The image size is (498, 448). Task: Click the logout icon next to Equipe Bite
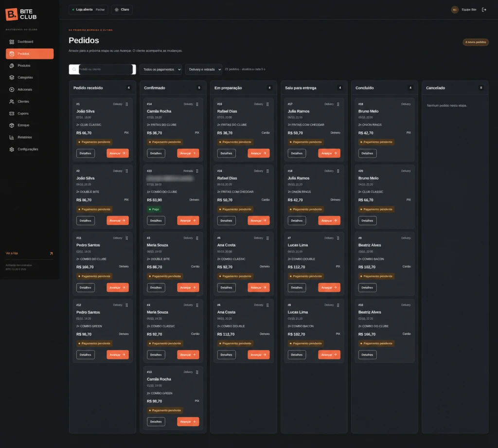point(484,10)
